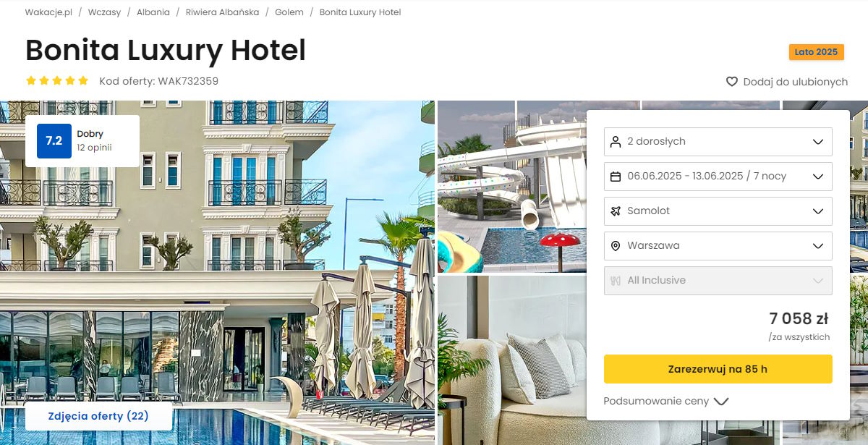Screen dimensions: 868x445
Task: Click the cutlery icon beside All Inclusive
Action: click(x=616, y=281)
